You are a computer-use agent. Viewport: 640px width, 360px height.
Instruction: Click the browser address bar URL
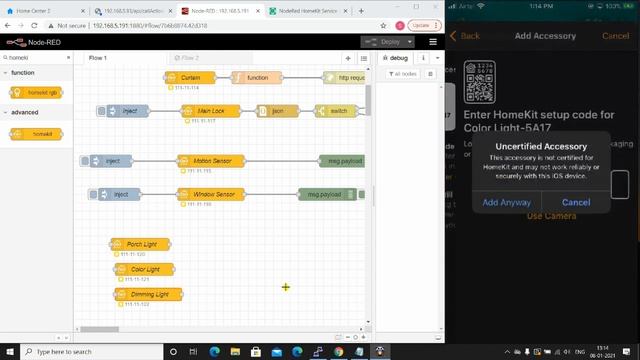coord(150,26)
